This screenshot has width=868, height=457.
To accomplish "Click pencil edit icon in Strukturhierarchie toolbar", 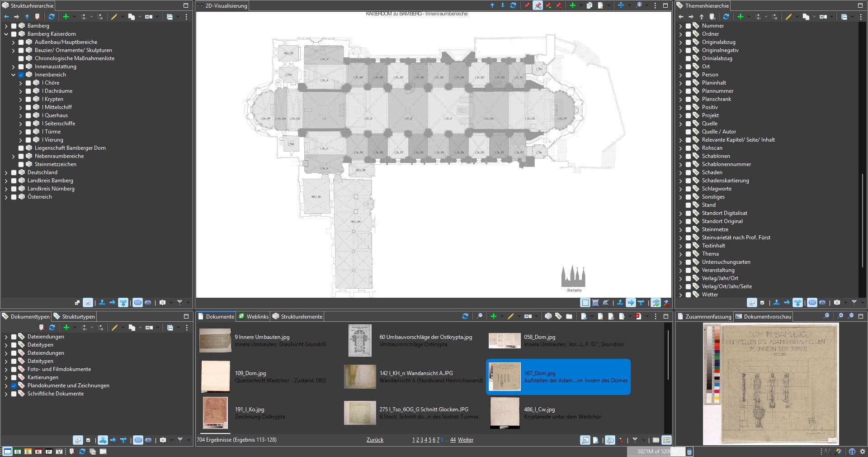I will (114, 17).
